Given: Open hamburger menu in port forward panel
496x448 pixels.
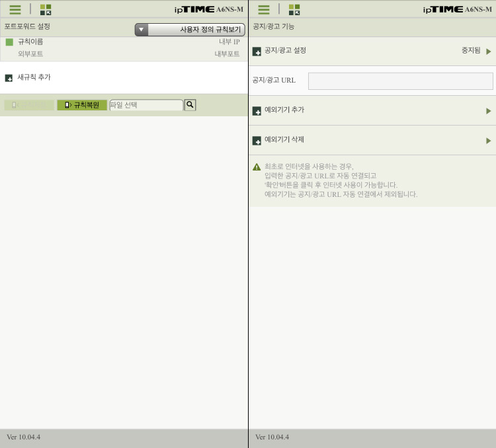Looking at the screenshot, I should 15,9.
